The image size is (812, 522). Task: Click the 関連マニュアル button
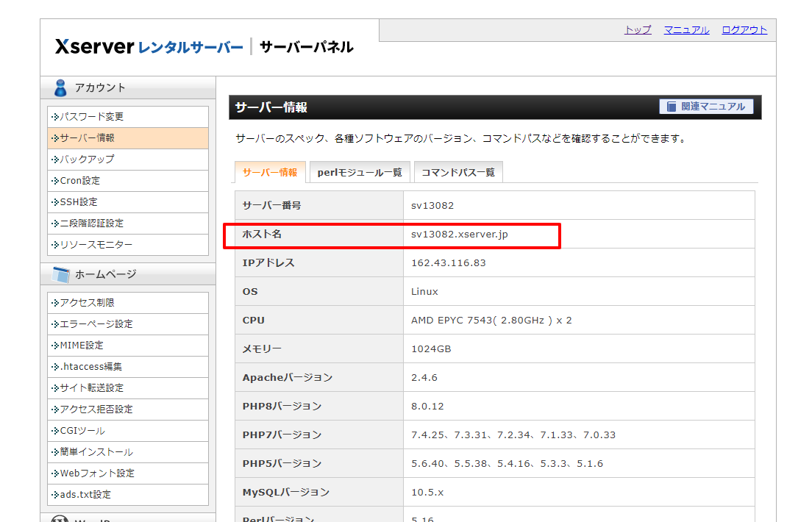708,106
